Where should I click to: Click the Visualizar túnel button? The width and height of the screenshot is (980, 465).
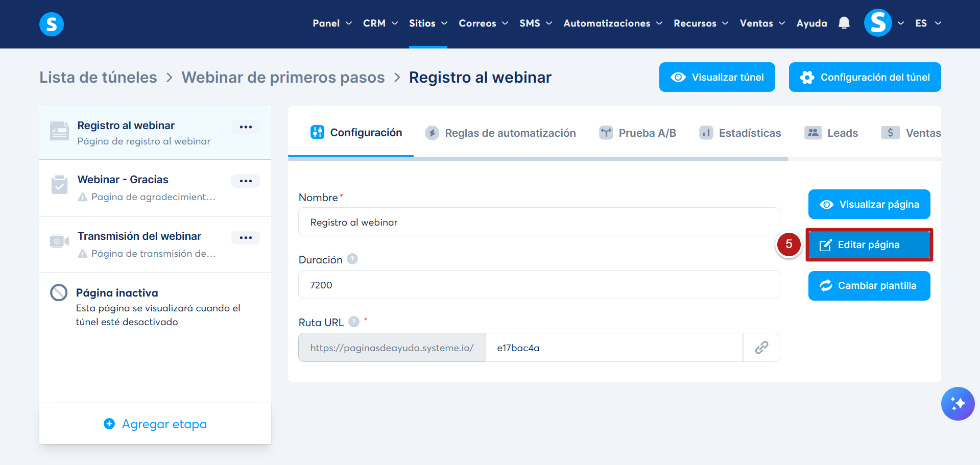tap(717, 77)
